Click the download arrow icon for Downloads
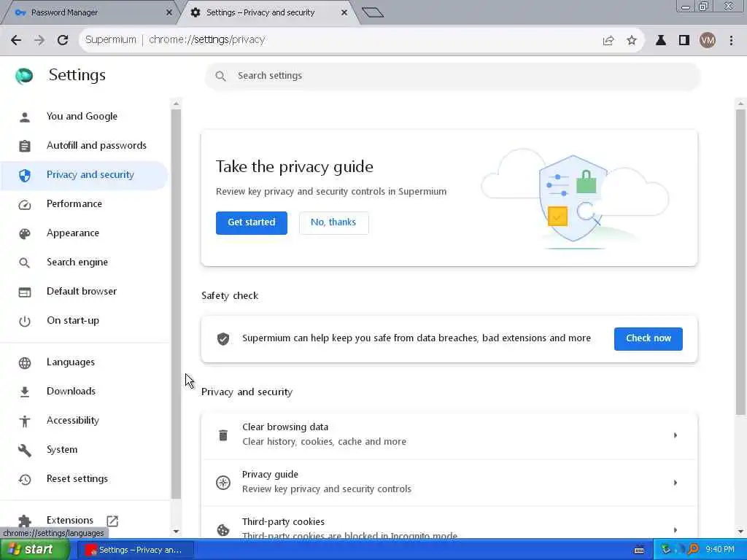Screen dimensions: 747x560 (x=25, y=392)
